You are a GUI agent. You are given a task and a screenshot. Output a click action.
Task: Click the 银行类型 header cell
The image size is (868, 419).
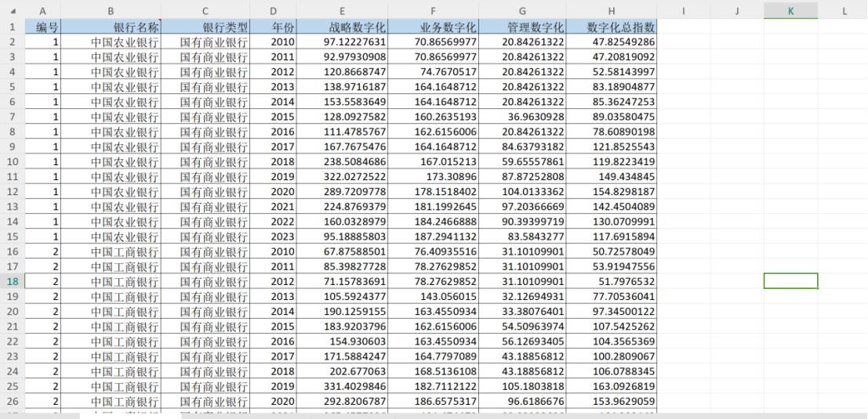205,26
